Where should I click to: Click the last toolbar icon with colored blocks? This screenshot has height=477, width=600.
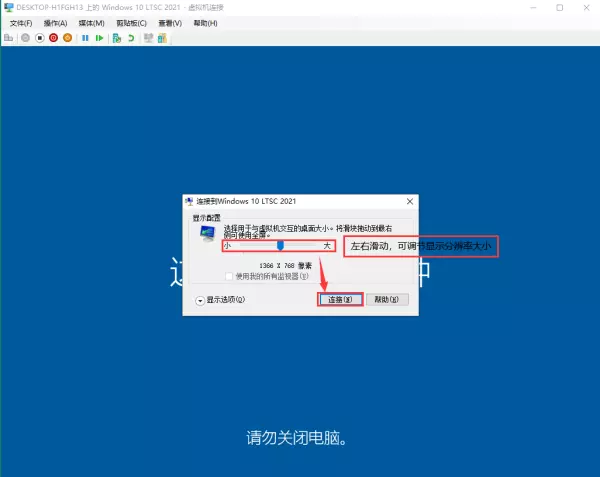click(x=162, y=38)
